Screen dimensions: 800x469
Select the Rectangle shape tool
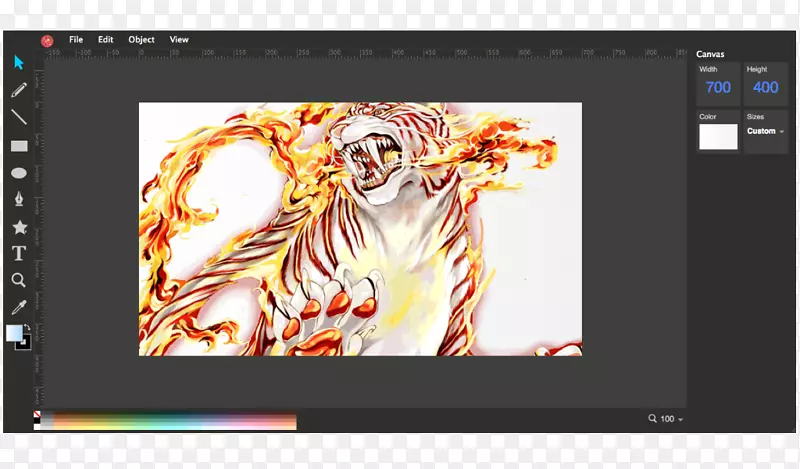(19, 146)
